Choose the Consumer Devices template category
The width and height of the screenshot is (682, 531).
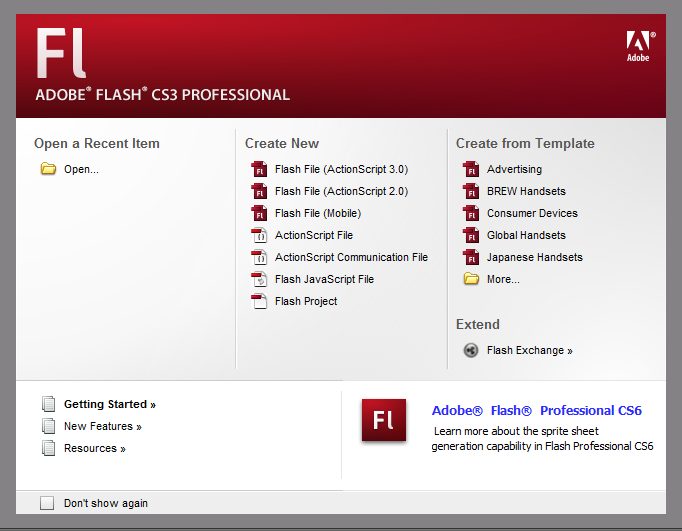(532, 213)
